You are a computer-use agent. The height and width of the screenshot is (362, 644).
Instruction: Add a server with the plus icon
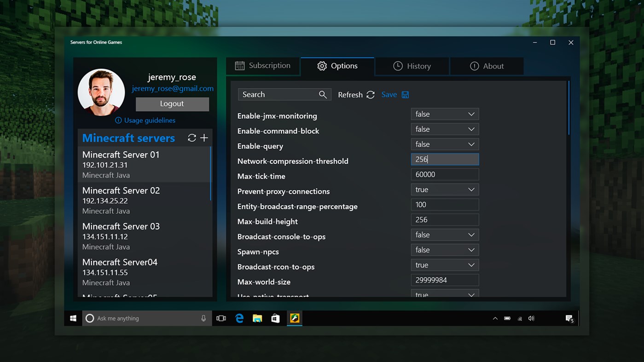(204, 138)
